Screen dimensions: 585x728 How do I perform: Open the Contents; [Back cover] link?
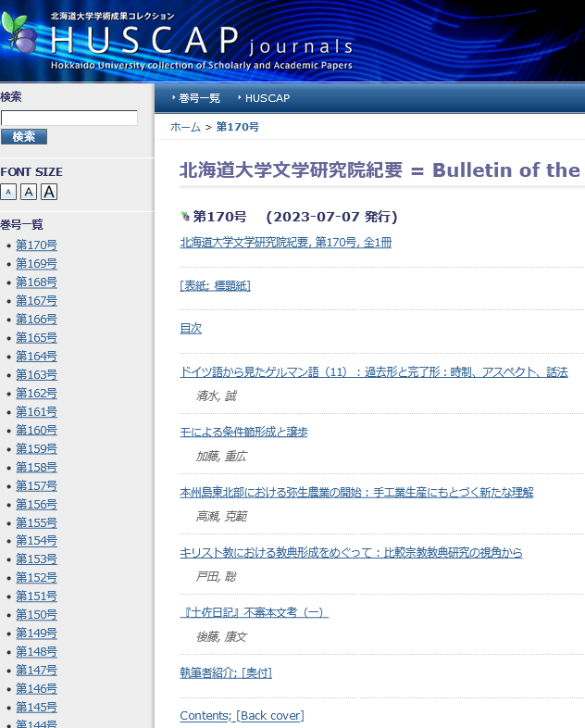(243, 715)
